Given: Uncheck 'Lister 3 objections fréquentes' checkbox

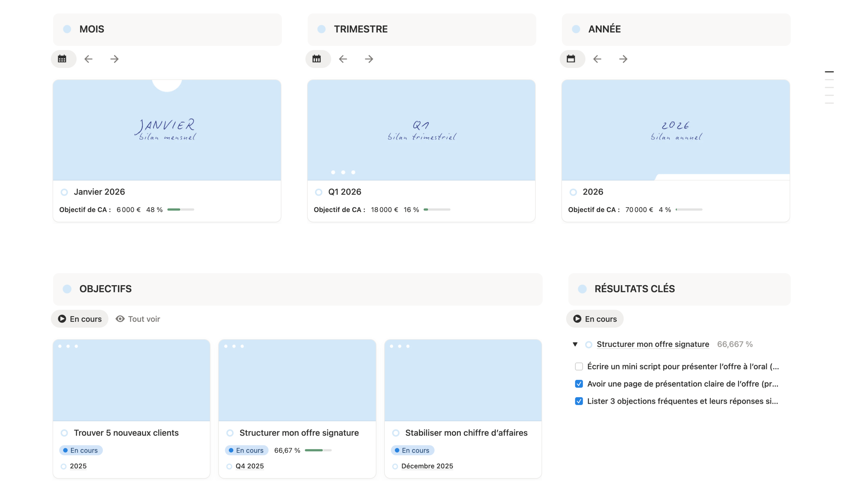Looking at the screenshot, I should pyautogui.click(x=579, y=402).
